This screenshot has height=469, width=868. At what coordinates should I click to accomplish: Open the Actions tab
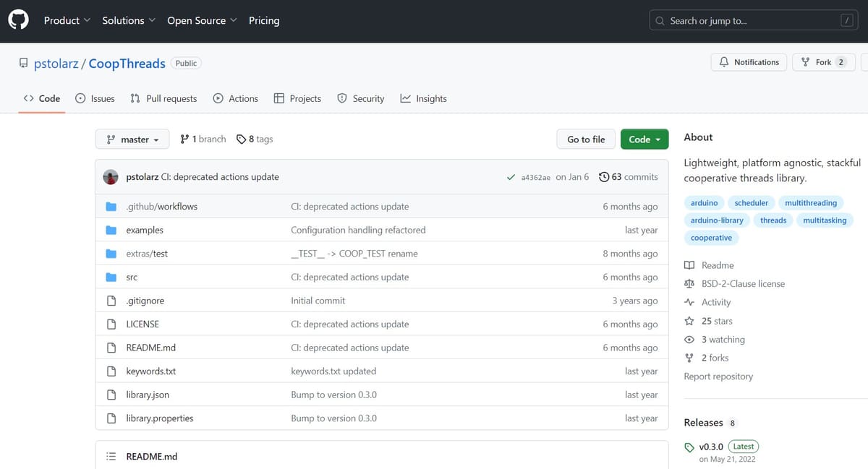point(236,98)
